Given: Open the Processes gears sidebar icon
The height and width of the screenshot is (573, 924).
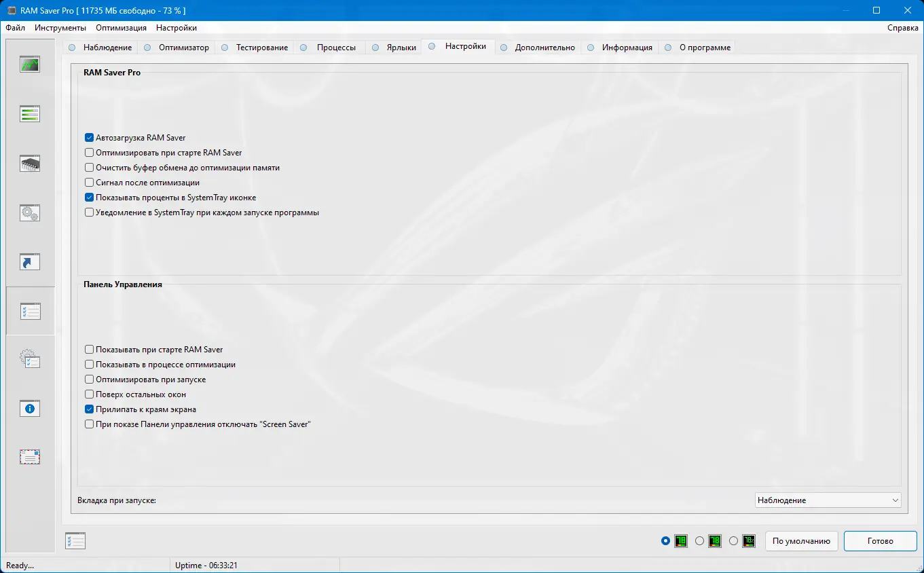Looking at the screenshot, I should click(x=30, y=212).
